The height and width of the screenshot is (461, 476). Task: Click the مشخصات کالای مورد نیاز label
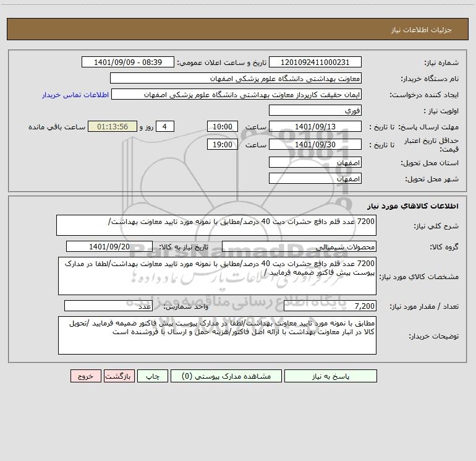click(420, 277)
